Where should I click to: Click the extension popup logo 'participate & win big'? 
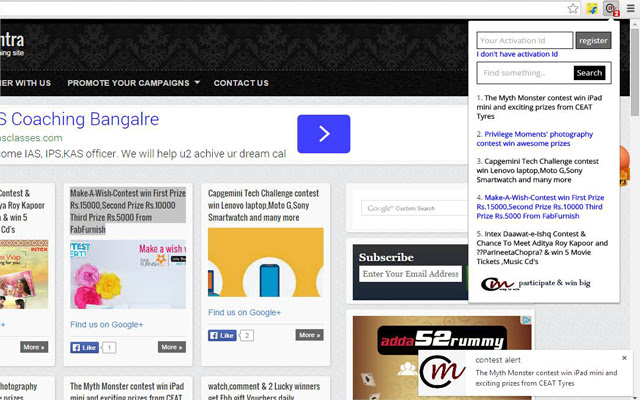click(x=535, y=284)
